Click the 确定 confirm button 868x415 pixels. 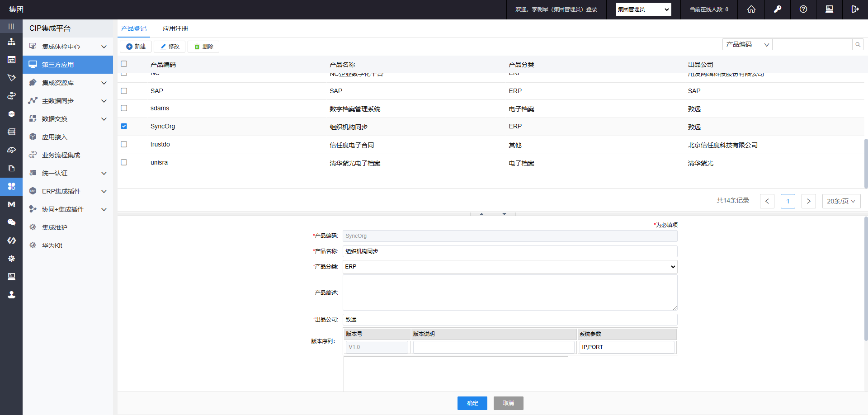(472, 403)
